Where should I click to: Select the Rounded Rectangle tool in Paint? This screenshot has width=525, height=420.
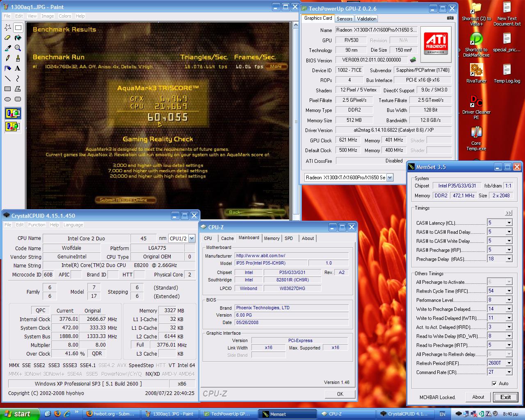pos(18,99)
